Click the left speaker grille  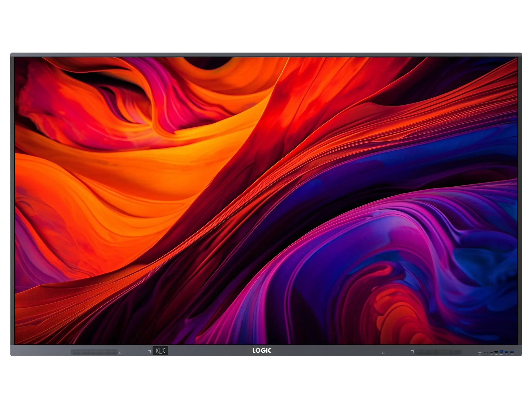pos(94,352)
